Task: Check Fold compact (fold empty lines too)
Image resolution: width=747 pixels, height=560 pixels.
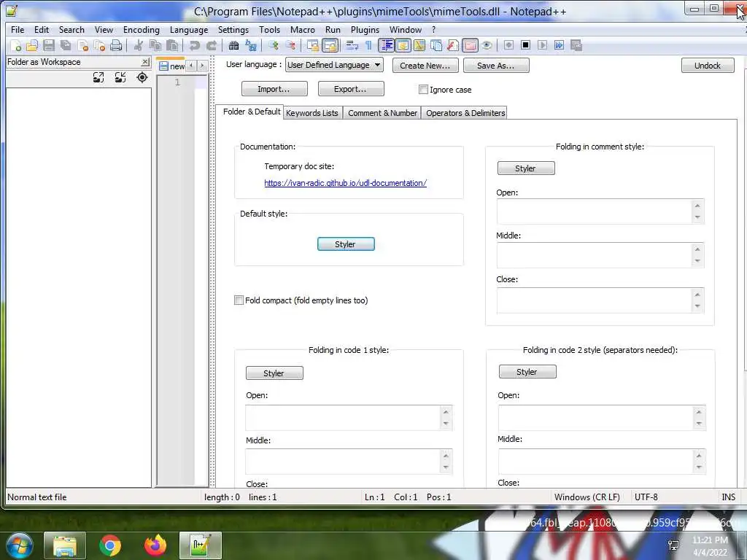Action: pyautogui.click(x=239, y=300)
